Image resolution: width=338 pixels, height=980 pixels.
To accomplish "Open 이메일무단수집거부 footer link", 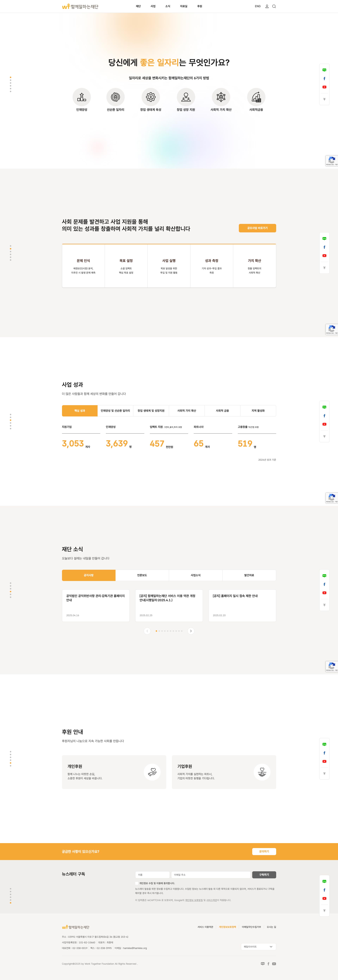I will click(x=251, y=927).
